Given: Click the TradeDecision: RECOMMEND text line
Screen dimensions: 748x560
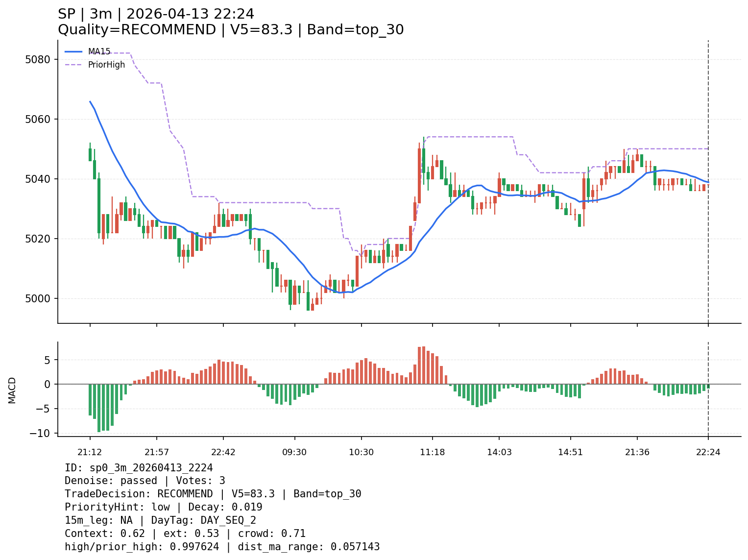Looking at the screenshot, I should click(213, 494).
